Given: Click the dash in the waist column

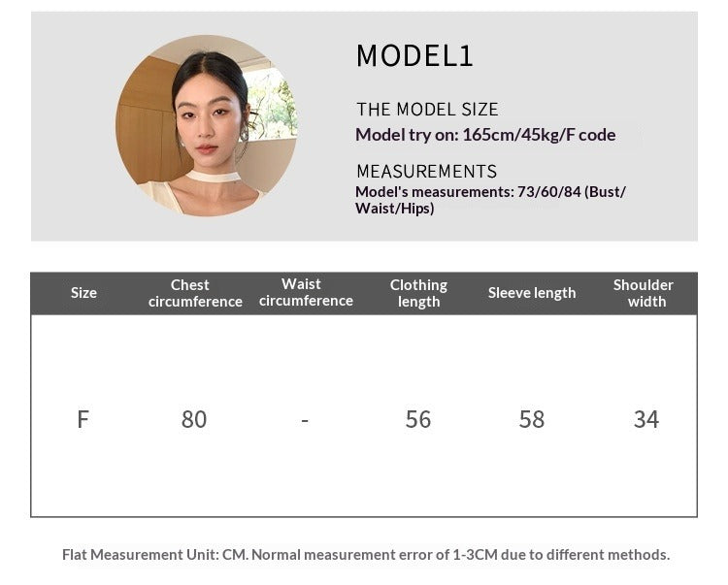Looking at the screenshot, I should pyautogui.click(x=305, y=420).
